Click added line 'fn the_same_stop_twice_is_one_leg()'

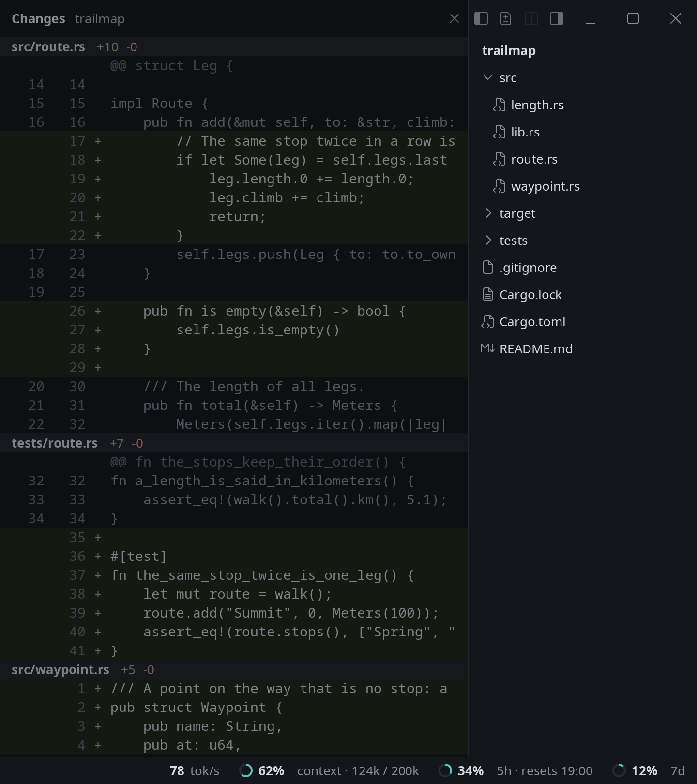point(234,575)
